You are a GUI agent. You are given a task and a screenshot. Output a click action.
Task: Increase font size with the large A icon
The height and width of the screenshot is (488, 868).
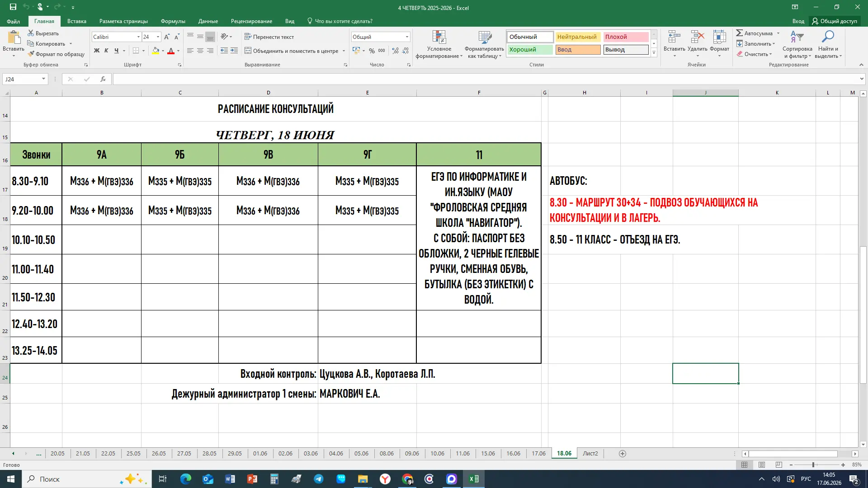click(x=167, y=37)
